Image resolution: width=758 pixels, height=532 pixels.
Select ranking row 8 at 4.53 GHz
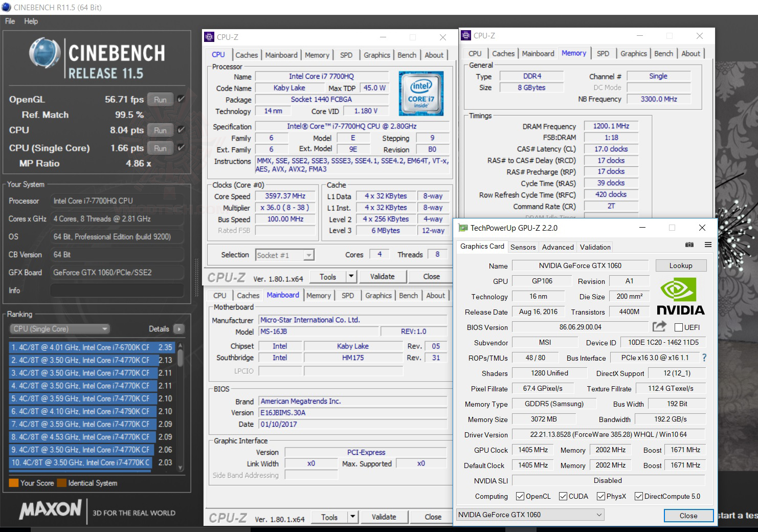coord(92,437)
